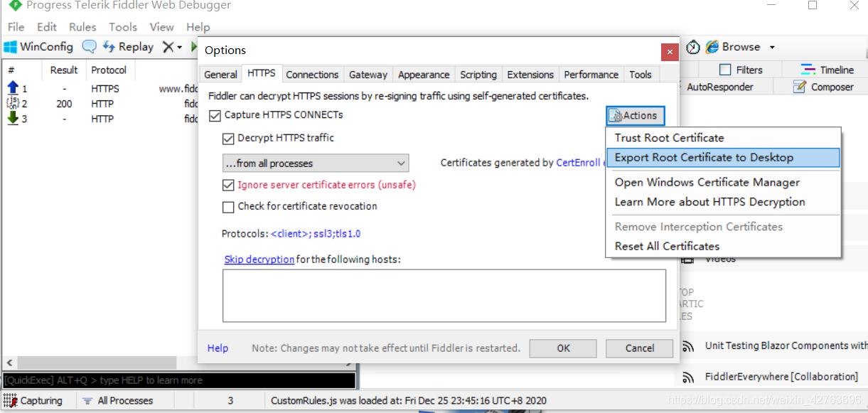This screenshot has height=413, width=868.
Task: Choose Reset All Certificates
Action: click(x=724, y=247)
